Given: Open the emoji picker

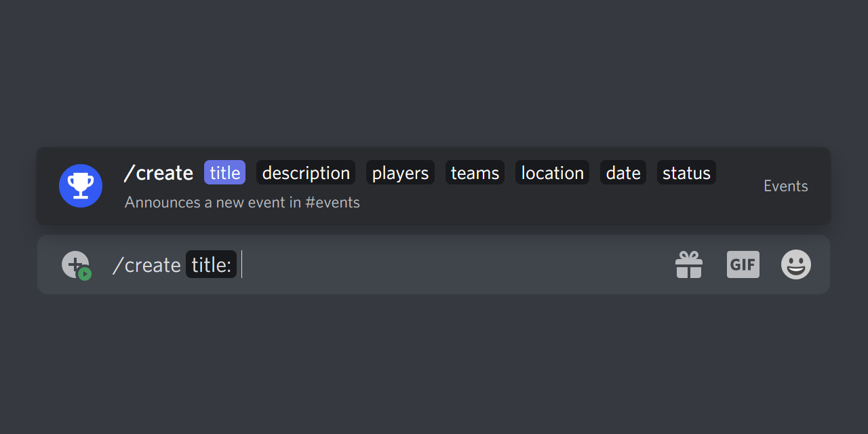Looking at the screenshot, I should tap(795, 264).
